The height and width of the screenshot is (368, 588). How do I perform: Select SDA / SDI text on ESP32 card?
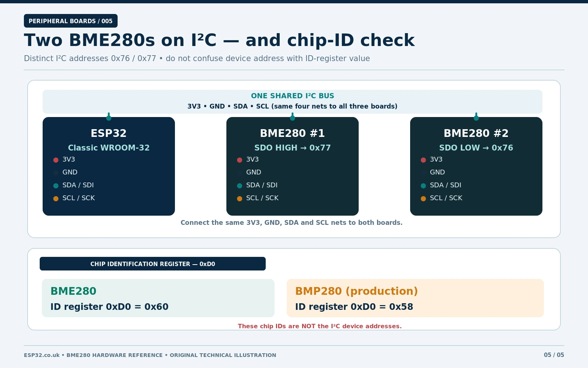click(x=78, y=185)
